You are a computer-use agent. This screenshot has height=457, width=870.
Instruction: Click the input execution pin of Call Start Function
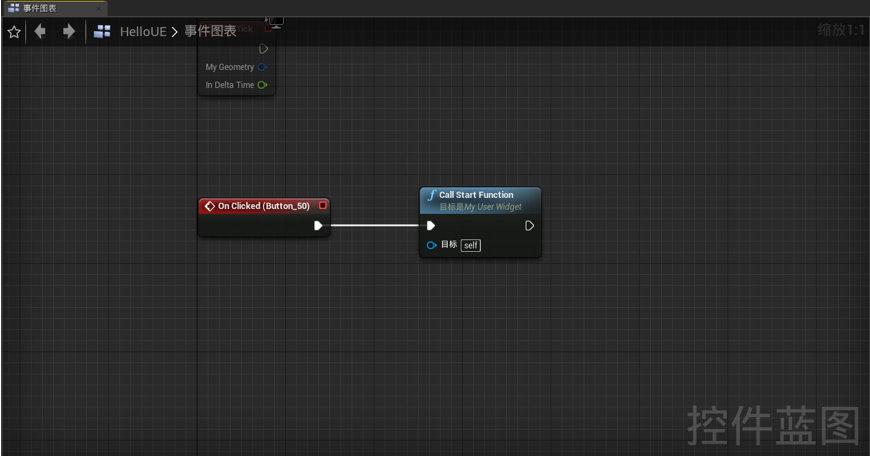coord(431,226)
